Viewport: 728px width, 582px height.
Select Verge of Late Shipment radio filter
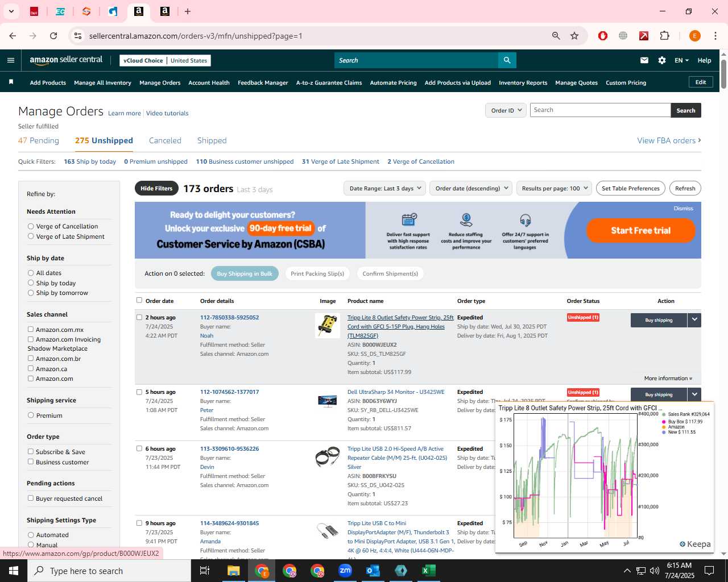click(x=31, y=236)
